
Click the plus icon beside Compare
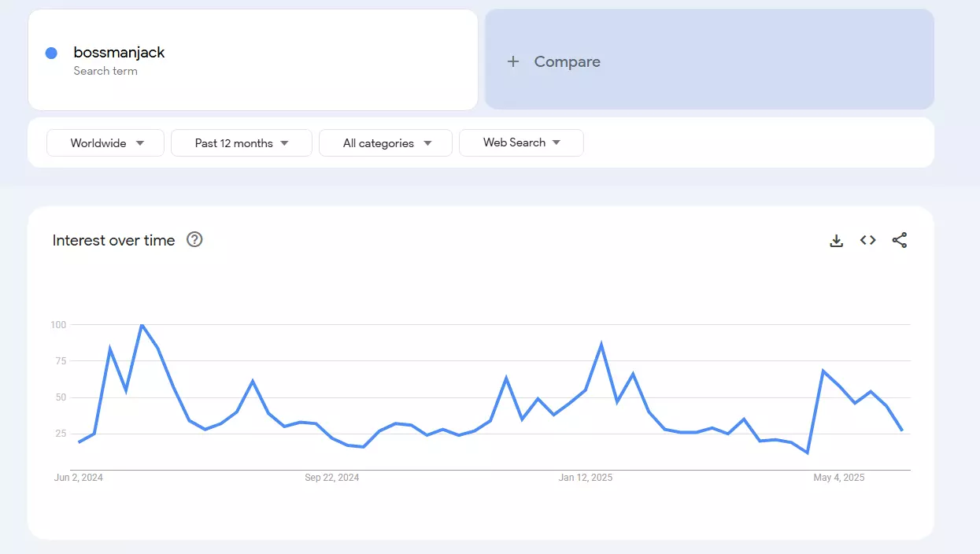point(513,61)
